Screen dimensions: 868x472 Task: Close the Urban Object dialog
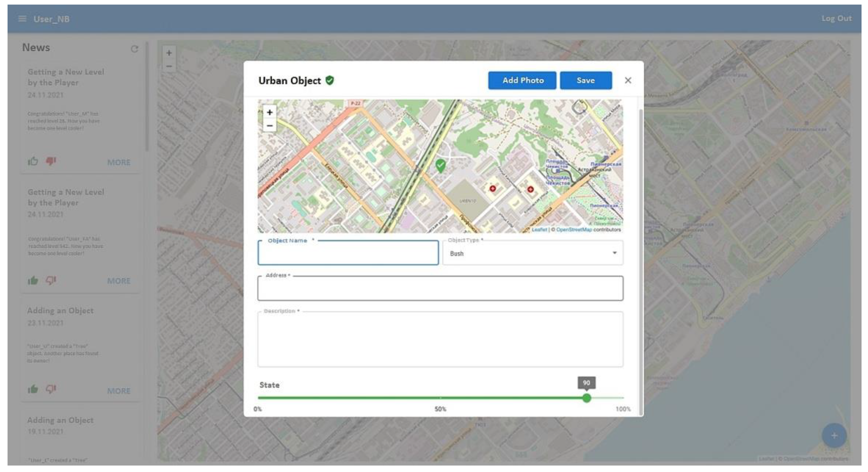pos(628,80)
